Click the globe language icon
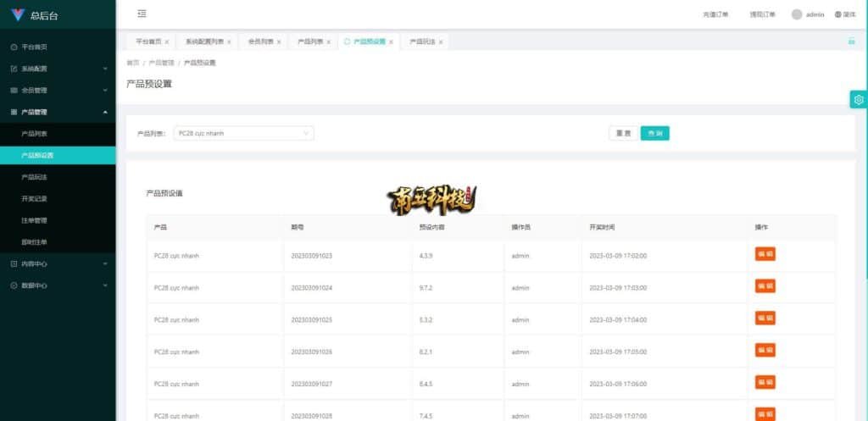 [838, 14]
